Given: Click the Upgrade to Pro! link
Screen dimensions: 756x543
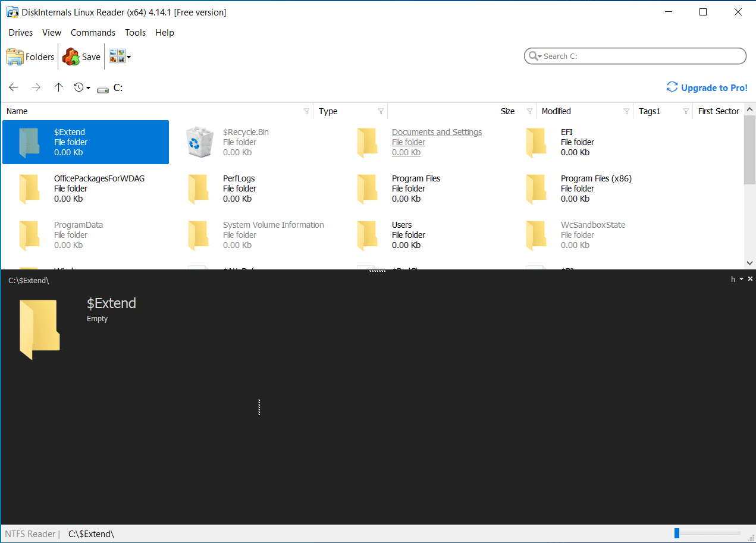Looking at the screenshot, I should coord(707,87).
